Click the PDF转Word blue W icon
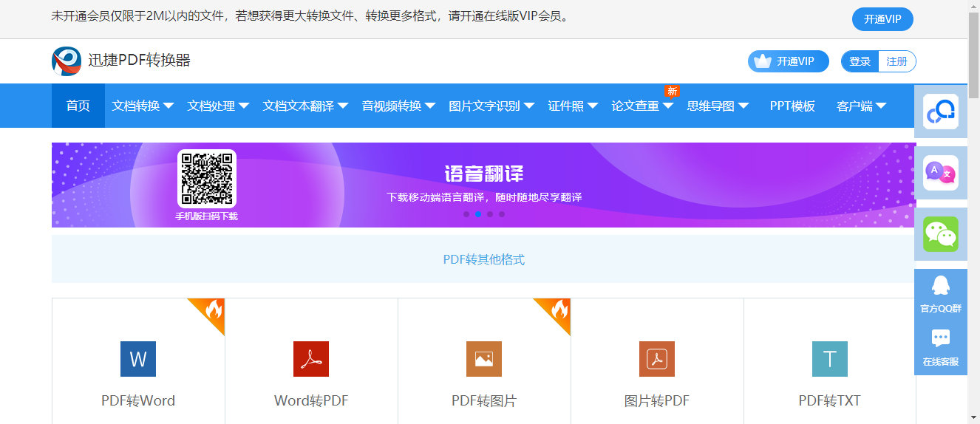 138,359
